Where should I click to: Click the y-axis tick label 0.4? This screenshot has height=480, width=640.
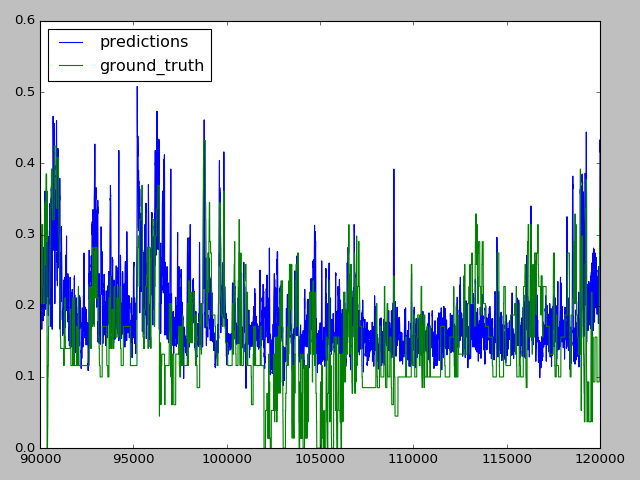[x=25, y=163]
